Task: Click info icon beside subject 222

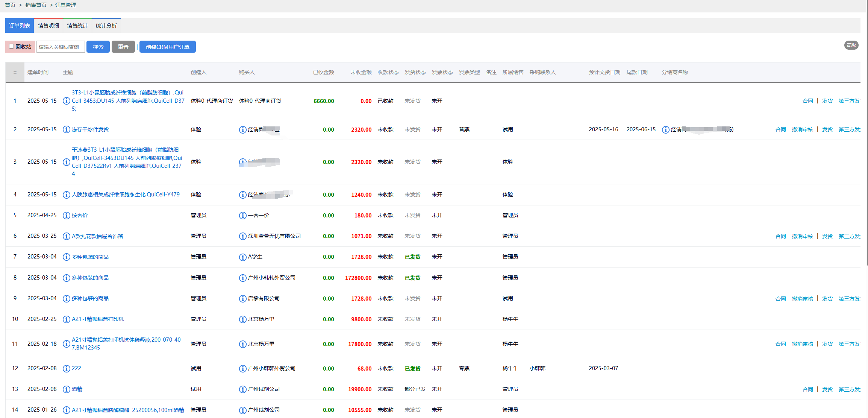Action: tap(67, 368)
